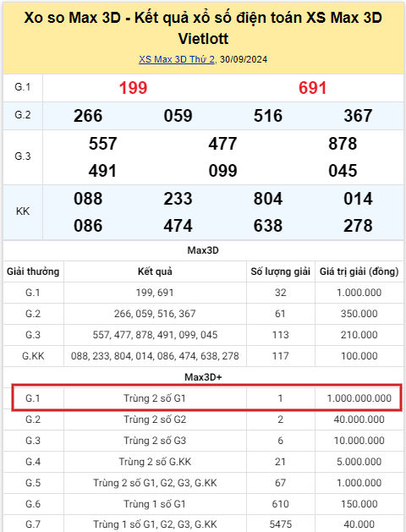Select the KK number 088

point(88,199)
